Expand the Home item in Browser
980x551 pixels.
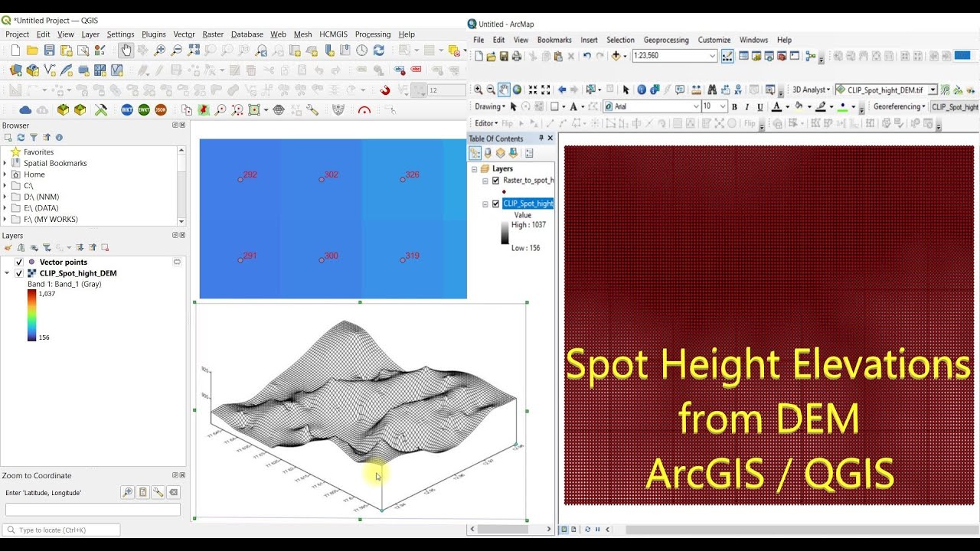tap(5, 174)
